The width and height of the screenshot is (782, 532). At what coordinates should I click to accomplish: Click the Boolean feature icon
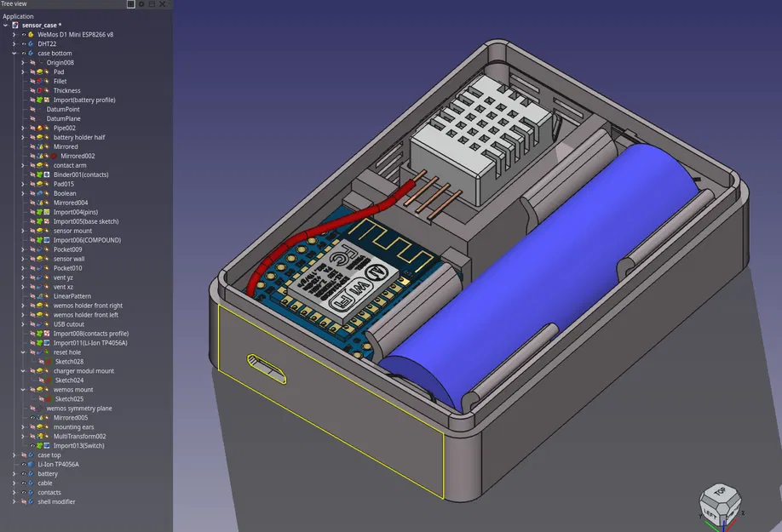point(40,193)
